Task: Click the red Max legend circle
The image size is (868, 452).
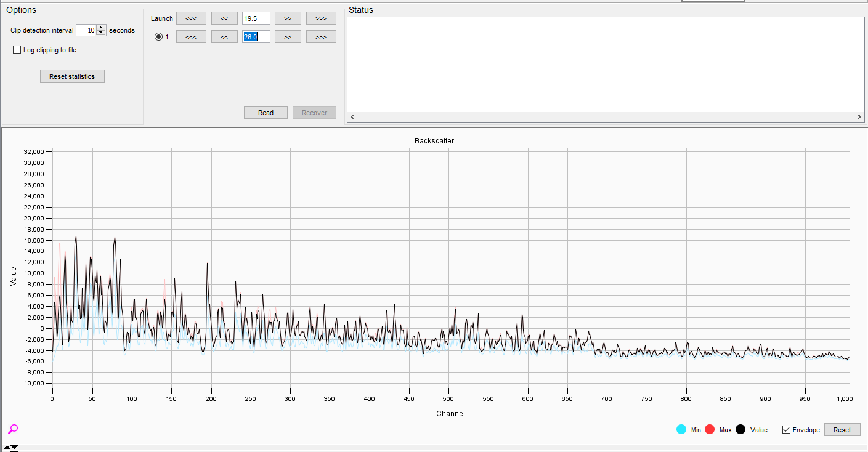Action: click(709, 429)
